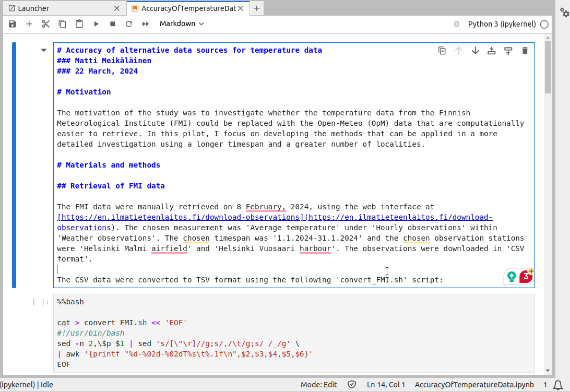Interrupt the kernel with stop icon
Screen dimensions: 570x392
point(112,24)
